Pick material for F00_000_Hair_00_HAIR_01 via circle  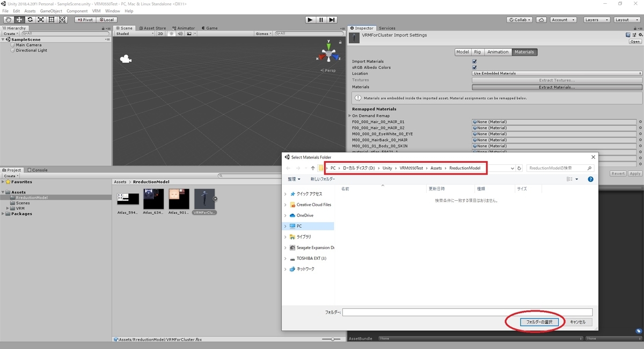[640, 122]
